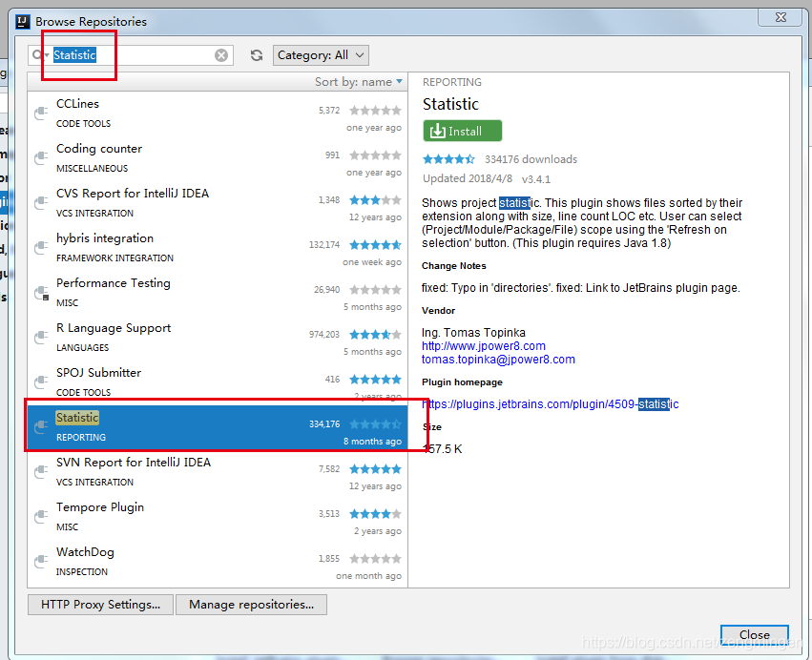Open search history magnifier dropdown

pyautogui.click(x=39, y=55)
